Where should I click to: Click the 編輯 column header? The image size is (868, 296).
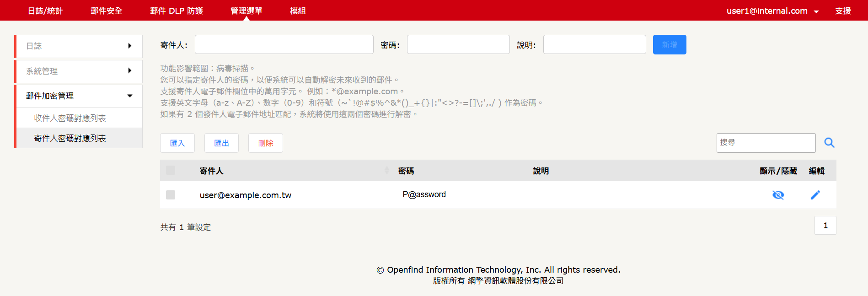816,171
